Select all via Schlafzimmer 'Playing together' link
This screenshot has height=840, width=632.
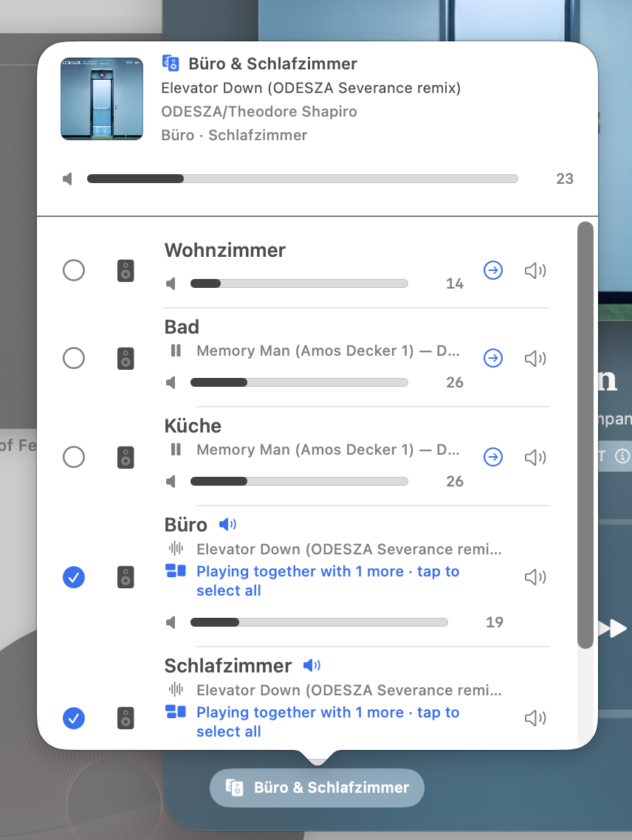pos(328,722)
